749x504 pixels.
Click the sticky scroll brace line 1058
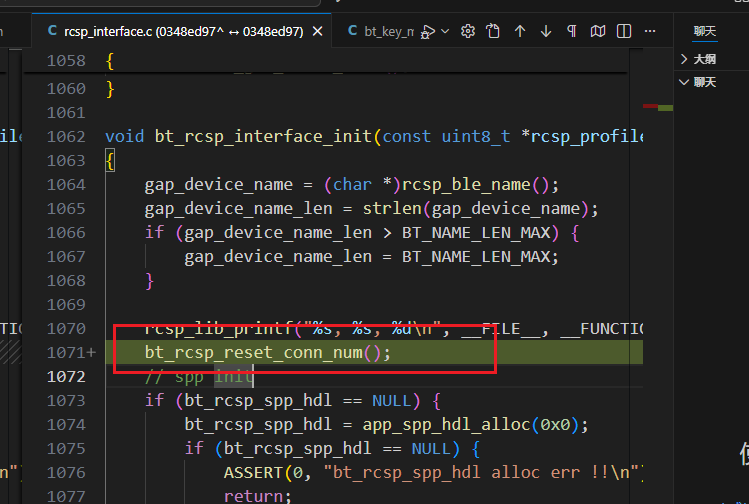[x=110, y=61]
